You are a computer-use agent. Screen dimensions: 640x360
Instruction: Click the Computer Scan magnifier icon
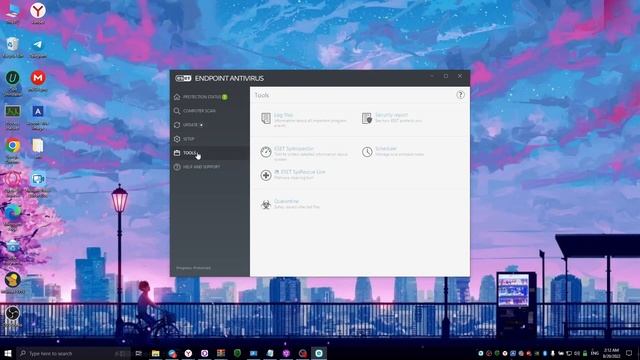177,111
